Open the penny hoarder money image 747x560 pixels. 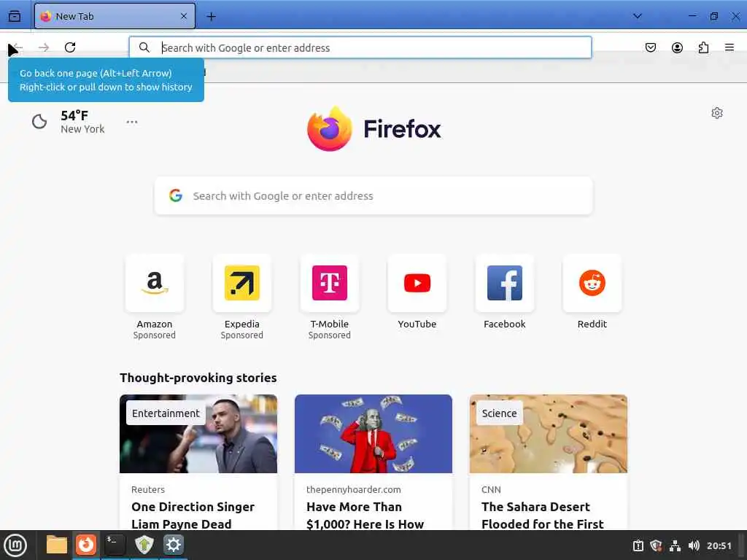(x=373, y=434)
